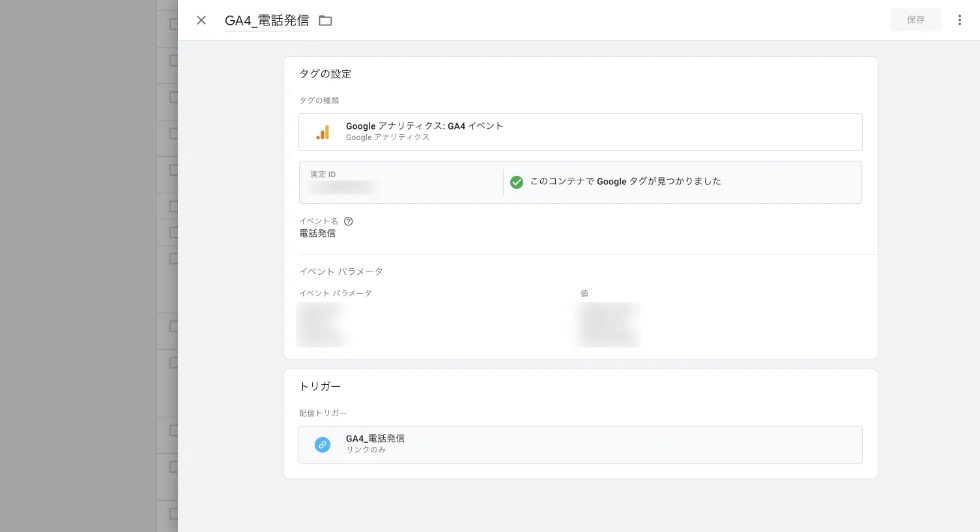The width and height of the screenshot is (980, 532).
Task: Click the リンクのみ trigger type text
Action: click(366, 450)
